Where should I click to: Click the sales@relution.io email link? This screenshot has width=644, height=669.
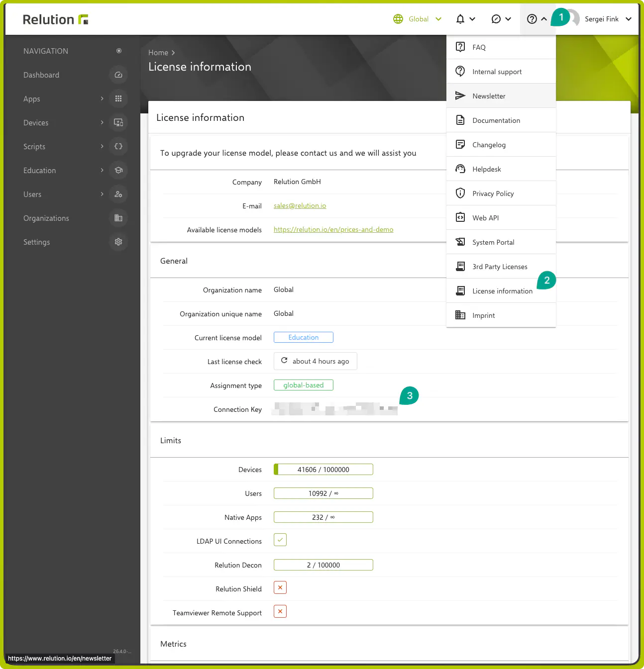tap(300, 205)
